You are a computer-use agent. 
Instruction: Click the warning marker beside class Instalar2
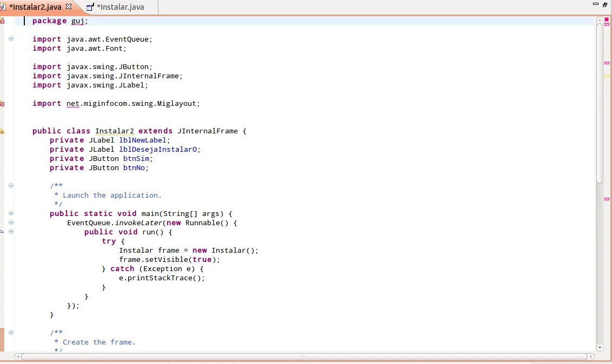pos(2,131)
